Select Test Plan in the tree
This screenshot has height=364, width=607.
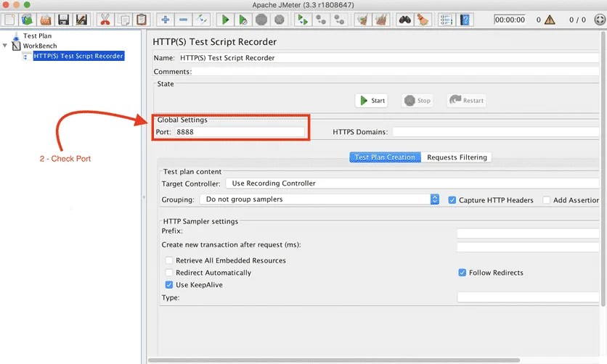coord(37,36)
